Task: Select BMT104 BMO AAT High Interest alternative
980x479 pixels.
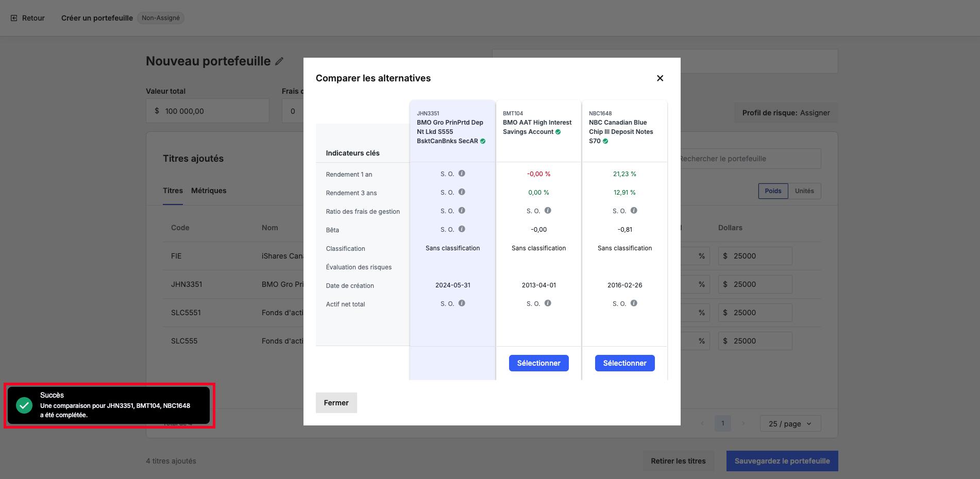Action: pyautogui.click(x=538, y=363)
